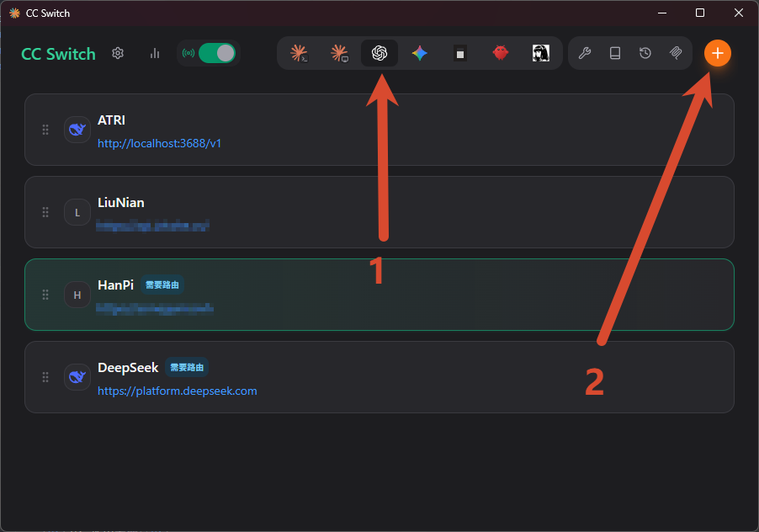759x532 pixels.
Task: Click the LiuNian 'L' avatar icon
Action: (77, 212)
